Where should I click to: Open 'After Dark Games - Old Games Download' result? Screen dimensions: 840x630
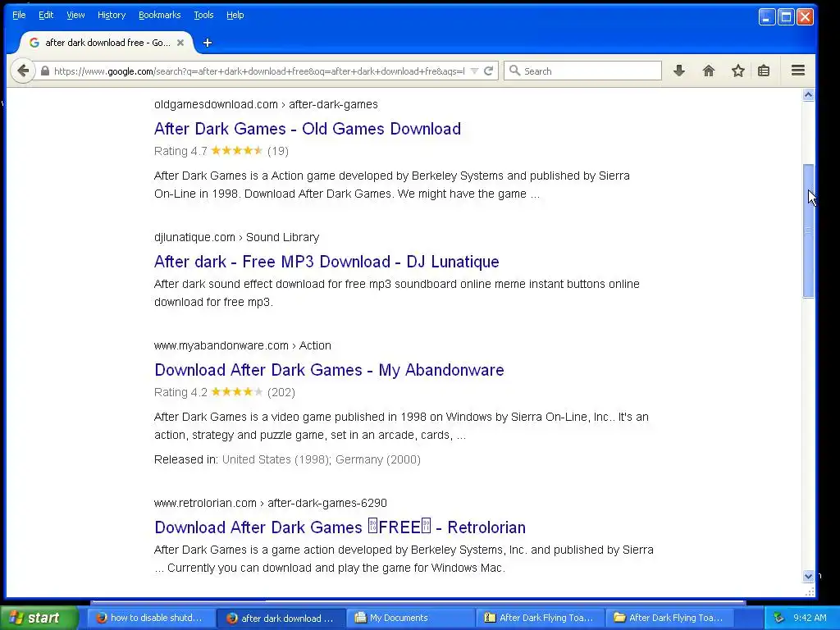[308, 129]
